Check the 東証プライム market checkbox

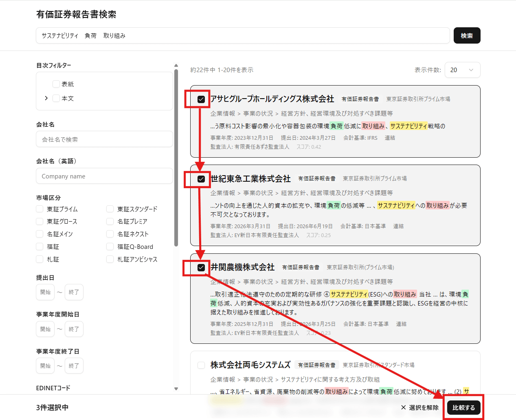point(40,209)
